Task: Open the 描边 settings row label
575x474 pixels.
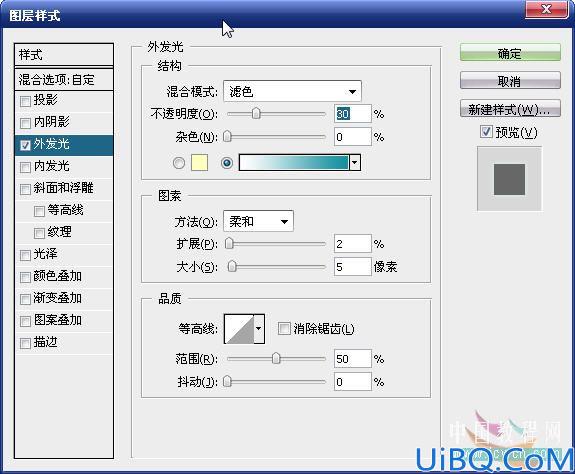Action: (45, 342)
